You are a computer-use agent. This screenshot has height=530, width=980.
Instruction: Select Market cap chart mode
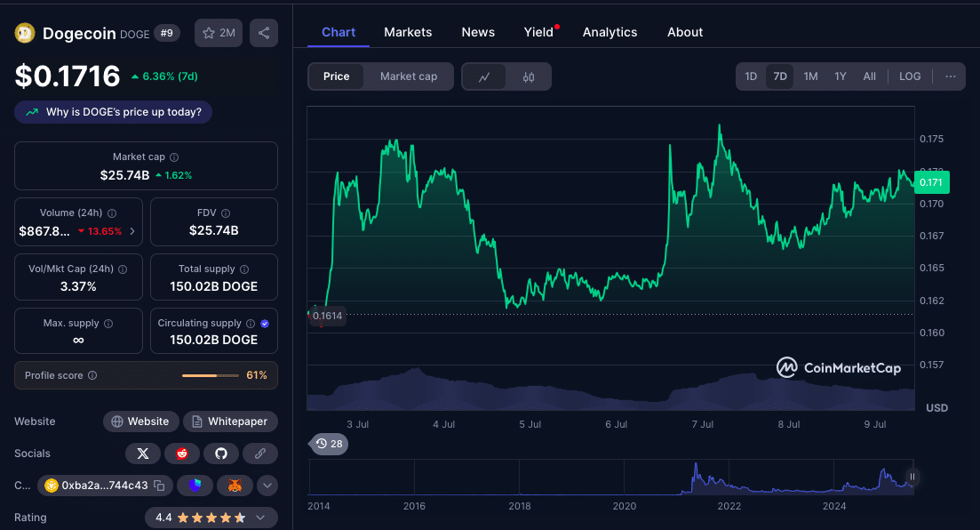point(409,76)
